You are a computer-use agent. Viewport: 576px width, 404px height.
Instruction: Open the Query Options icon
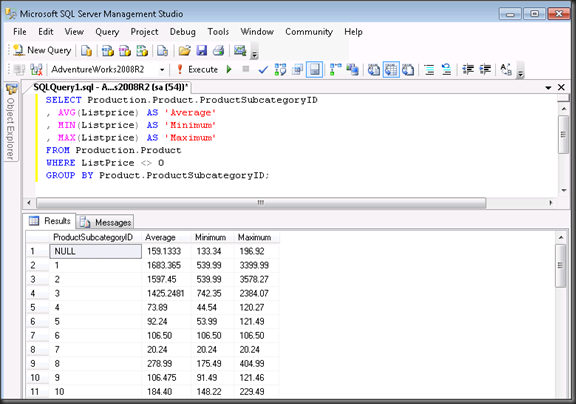[297, 69]
